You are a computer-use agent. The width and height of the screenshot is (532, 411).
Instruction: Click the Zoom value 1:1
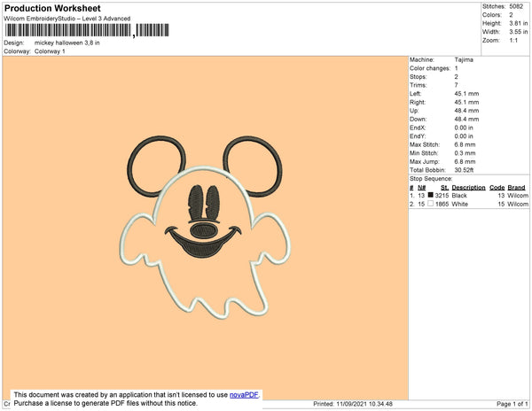click(x=513, y=41)
